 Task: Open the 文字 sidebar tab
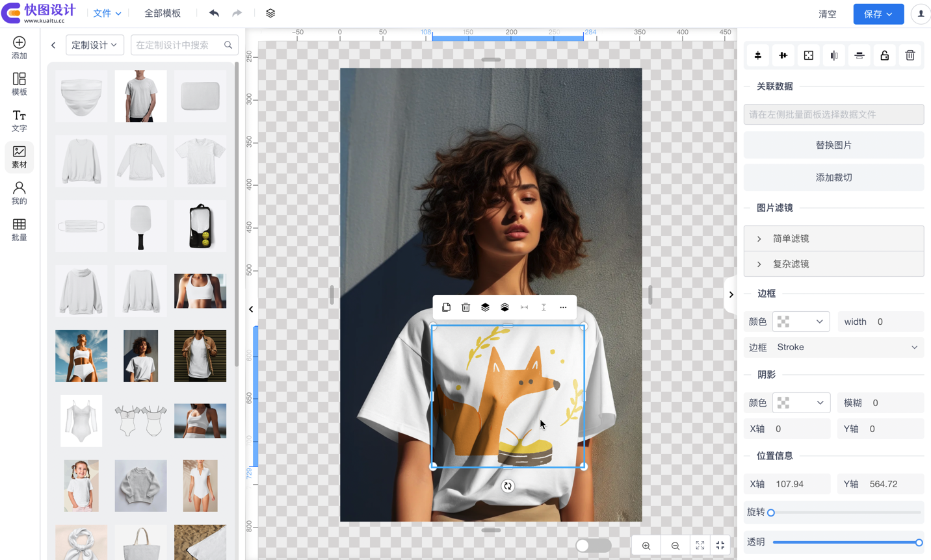20,121
